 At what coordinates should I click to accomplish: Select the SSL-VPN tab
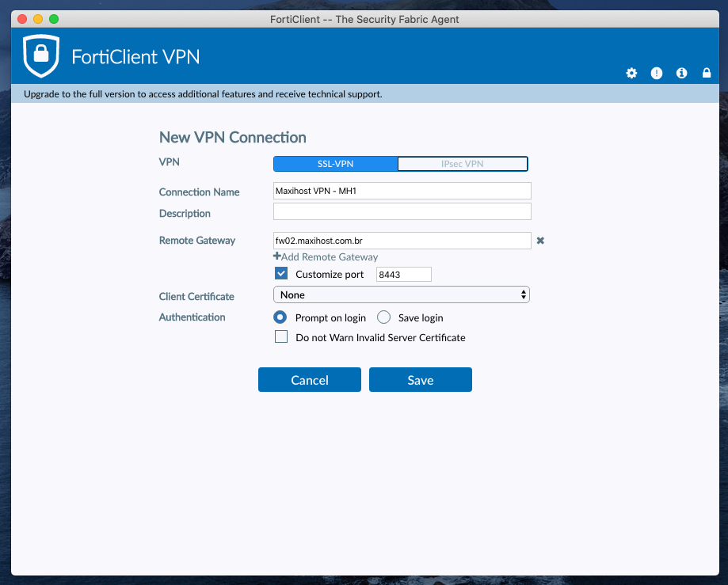(336, 164)
